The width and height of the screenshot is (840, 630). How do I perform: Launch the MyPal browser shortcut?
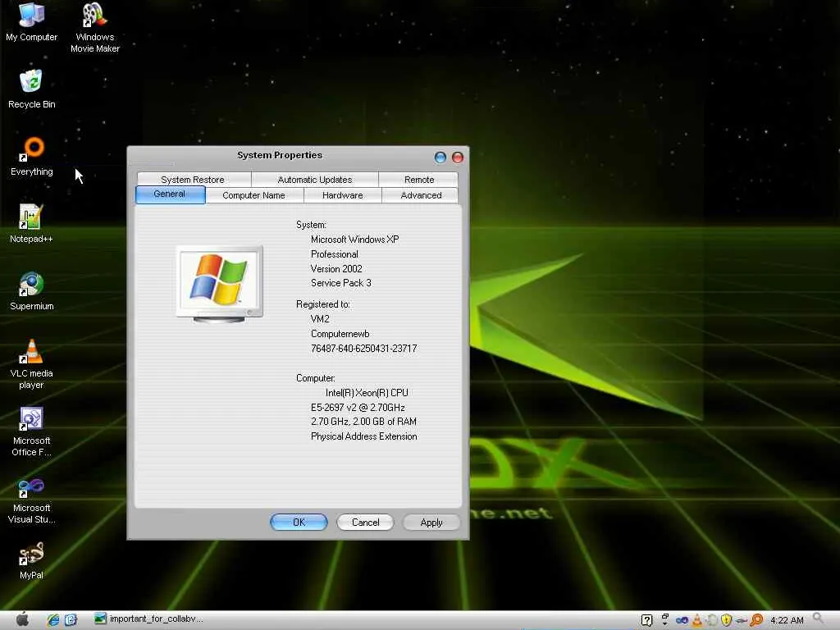coord(31,560)
